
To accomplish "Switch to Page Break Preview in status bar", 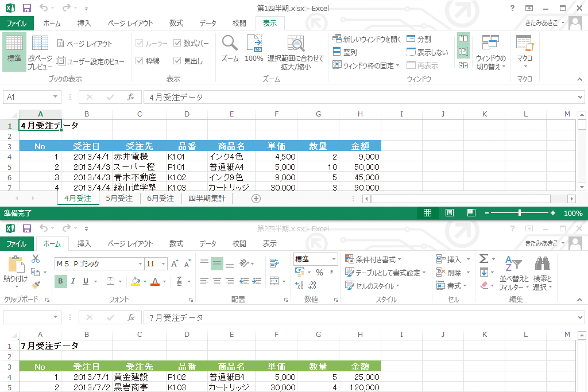I will (471, 213).
